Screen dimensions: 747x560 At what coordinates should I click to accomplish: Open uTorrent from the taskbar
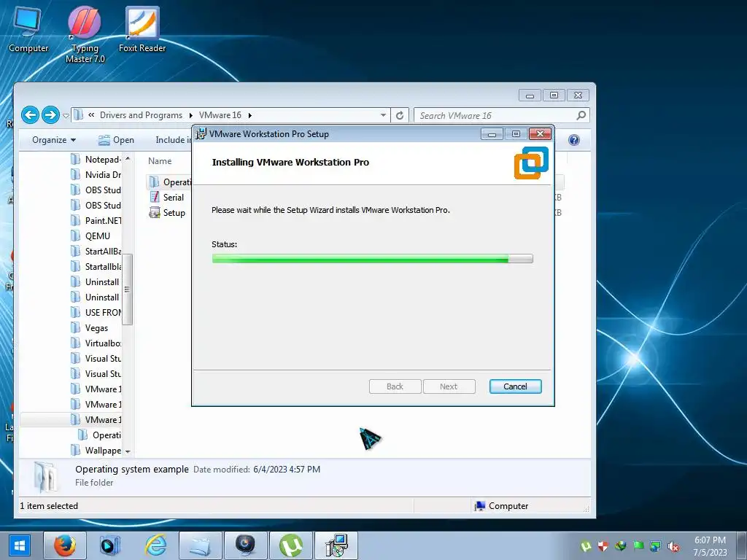point(291,545)
